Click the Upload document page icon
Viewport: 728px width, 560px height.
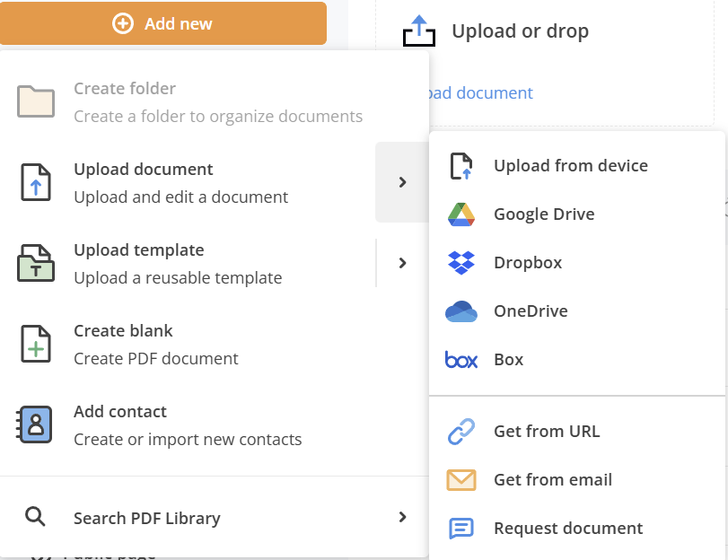[x=36, y=182]
